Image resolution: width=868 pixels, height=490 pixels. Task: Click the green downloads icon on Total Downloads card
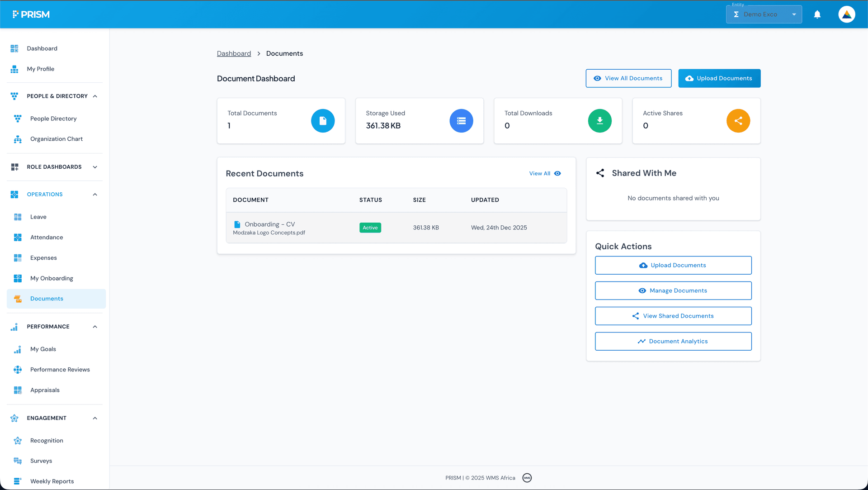point(599,121)
